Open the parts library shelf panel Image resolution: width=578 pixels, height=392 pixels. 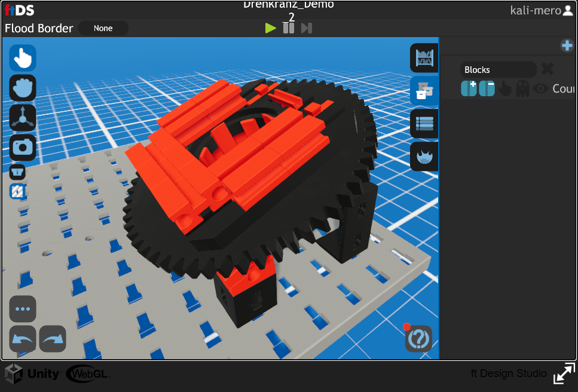[424, 58]
